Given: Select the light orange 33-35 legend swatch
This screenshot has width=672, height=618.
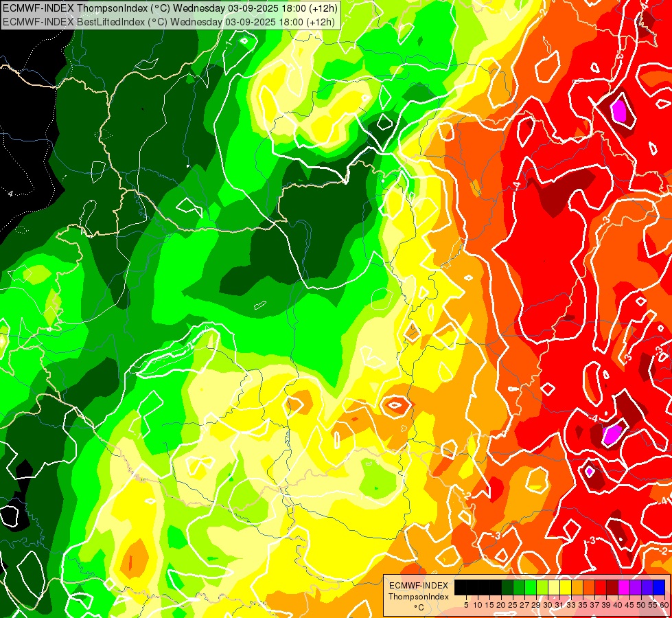Looking at the screenshot, I should [x=577, y=587].
